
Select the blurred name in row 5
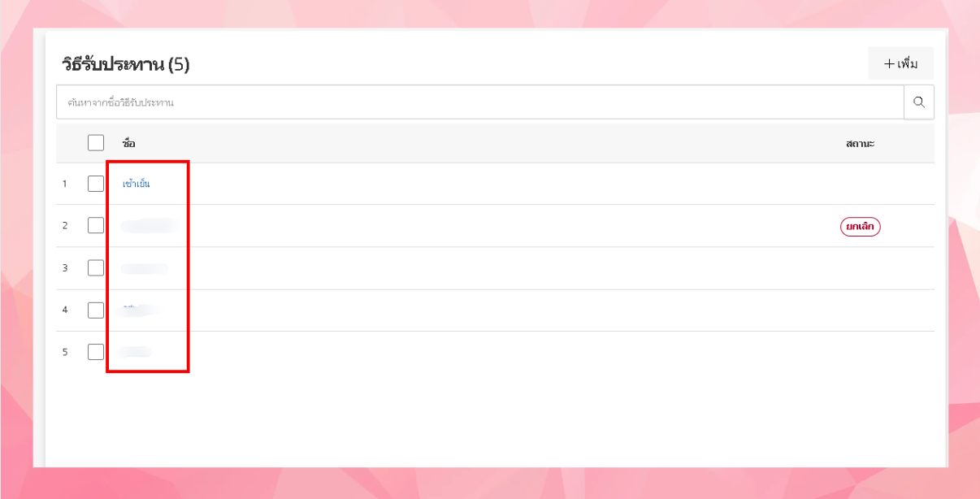pos(135,352)
